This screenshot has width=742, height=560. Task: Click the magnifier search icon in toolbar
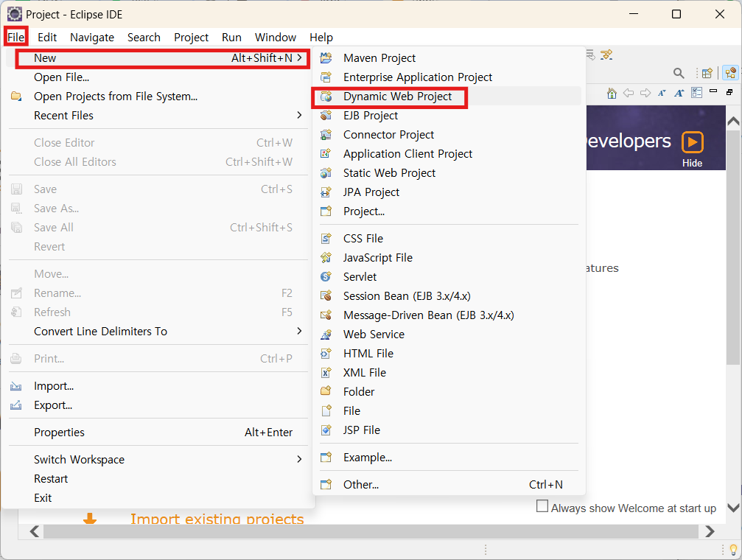(x=679, y=74)
